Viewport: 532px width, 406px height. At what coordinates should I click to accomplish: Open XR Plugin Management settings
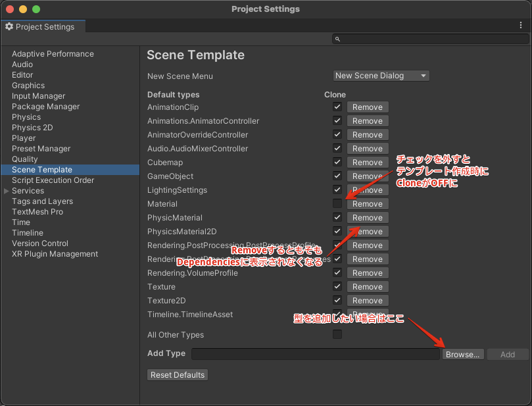click(53, 254)
